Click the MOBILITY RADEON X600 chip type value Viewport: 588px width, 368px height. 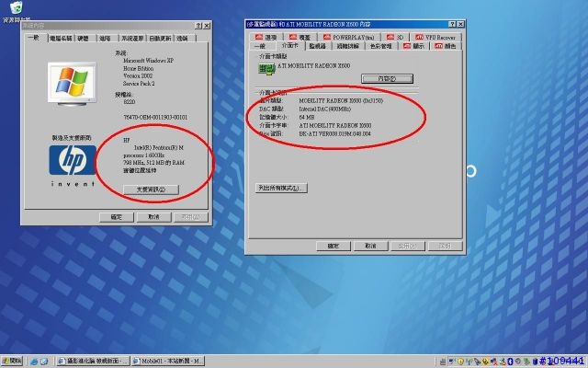coord(341,100)
